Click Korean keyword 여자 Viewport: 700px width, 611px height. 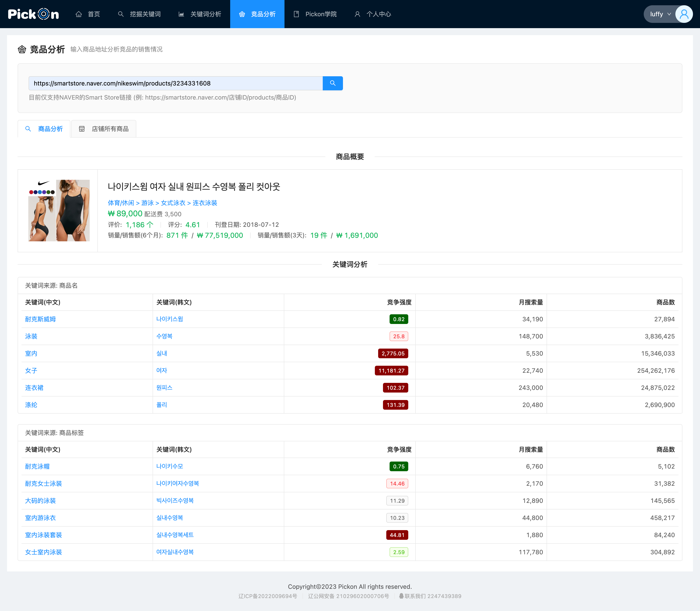[162, 371]
